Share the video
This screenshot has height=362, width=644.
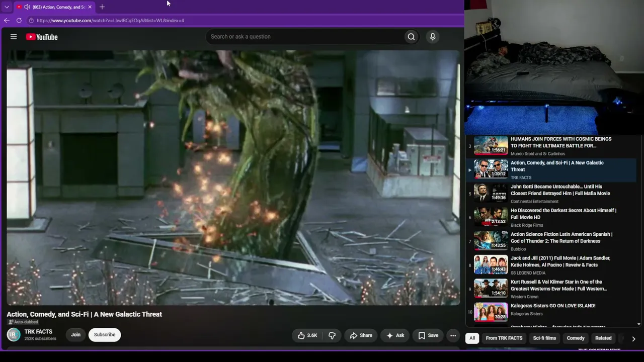(x=361, y=335)
